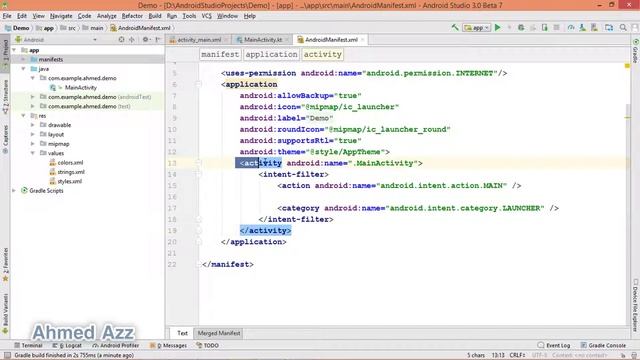Select styles.xml in values folder

(x=69, y=181)
